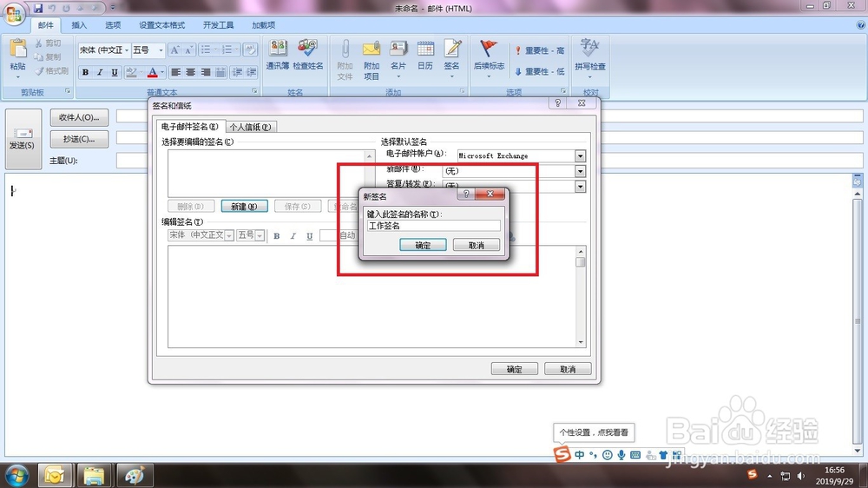Expand the email account dropdown Microsoft Exchange
The height and width of the screenshot is (488, 868).
coord(580,156)
